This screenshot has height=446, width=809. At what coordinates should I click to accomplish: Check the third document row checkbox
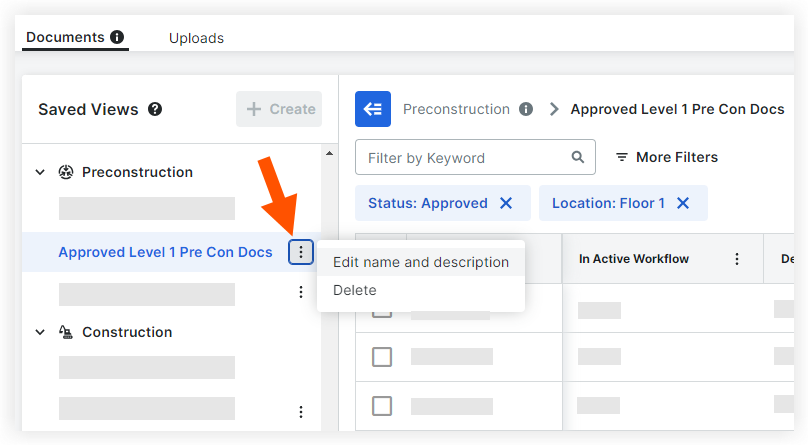click(x=381, y=405)
